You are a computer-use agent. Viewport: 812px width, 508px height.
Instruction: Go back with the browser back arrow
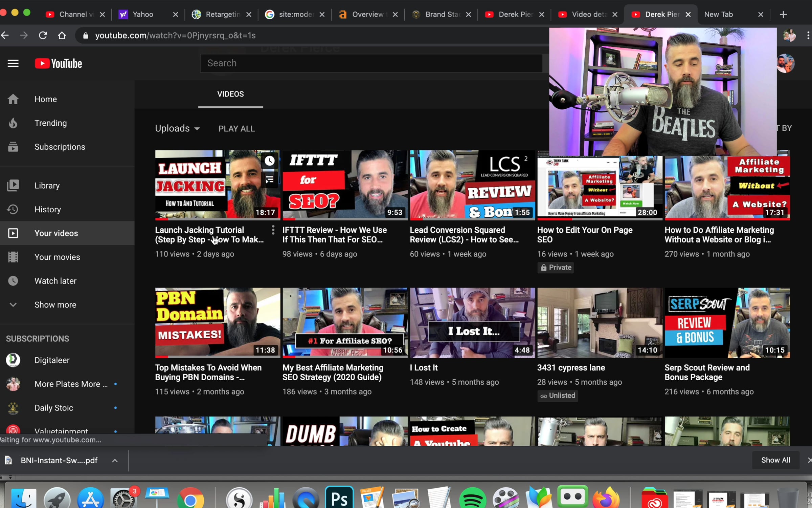point(5,35)
